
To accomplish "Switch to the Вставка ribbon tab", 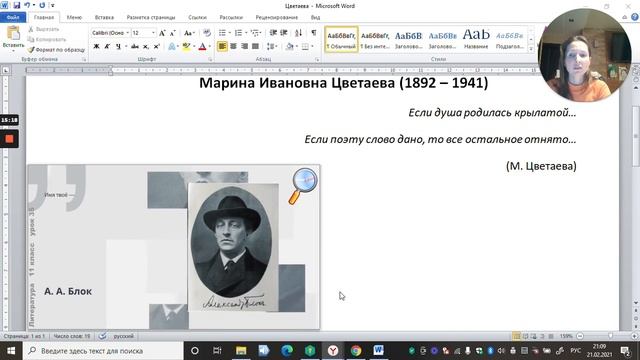I will pyautogui.click(x=104, y=18).
